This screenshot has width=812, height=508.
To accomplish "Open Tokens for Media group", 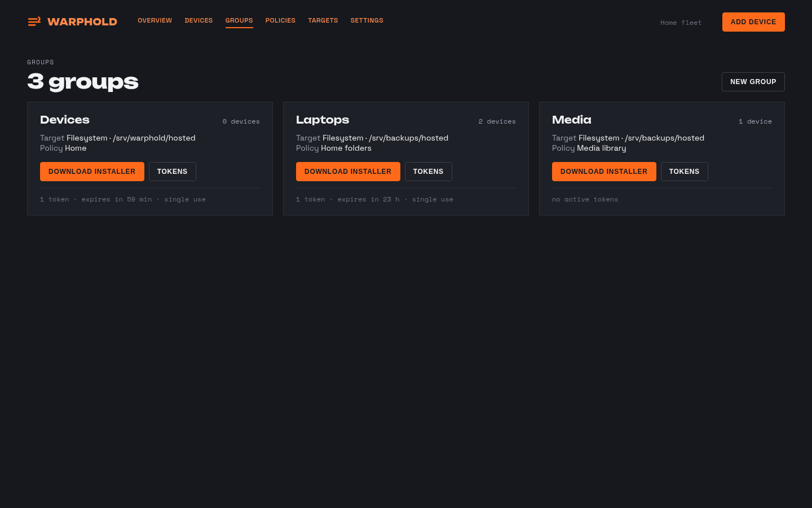I will [685, 172].
